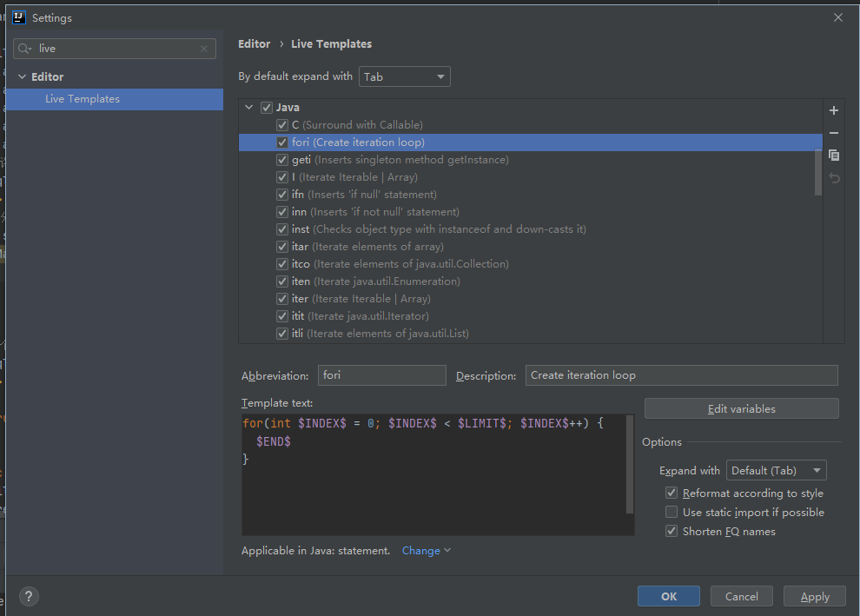Click the OK button

(669, 596)
